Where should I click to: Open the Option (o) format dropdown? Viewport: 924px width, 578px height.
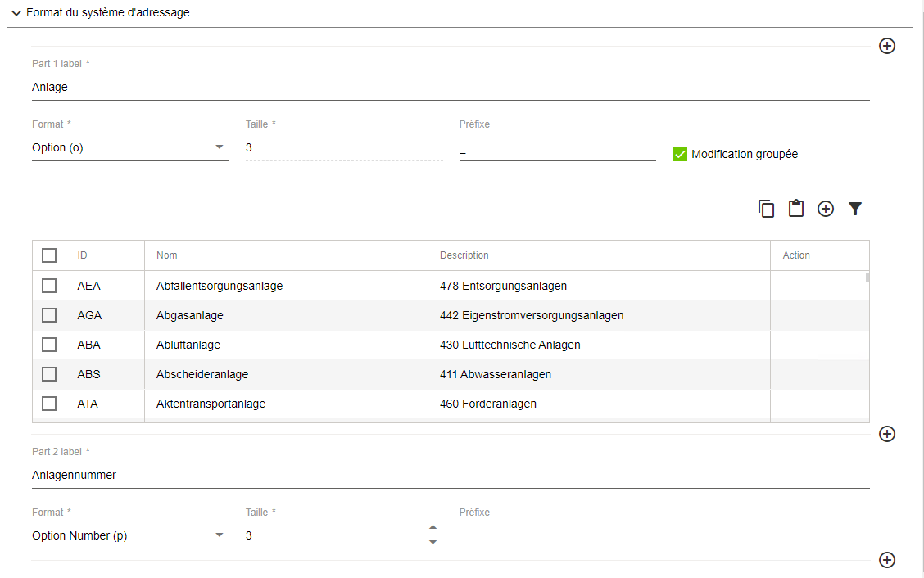coord(130,148)
